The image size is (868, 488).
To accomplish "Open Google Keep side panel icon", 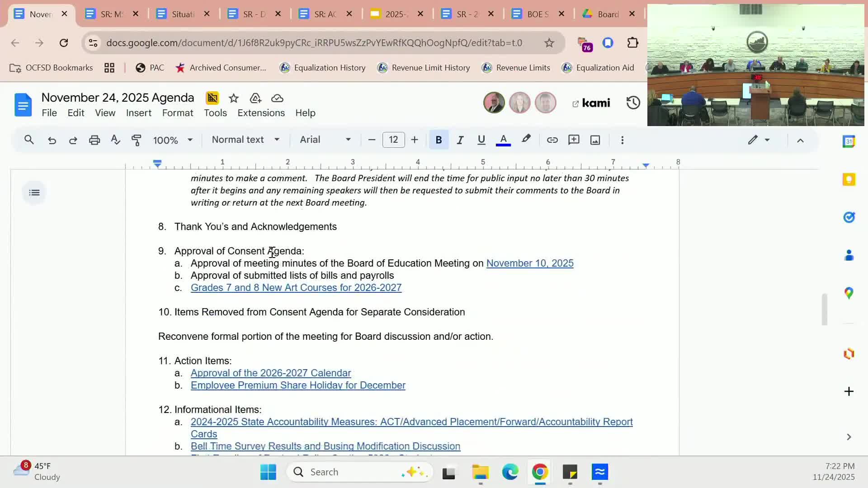I will click(849, 179).
